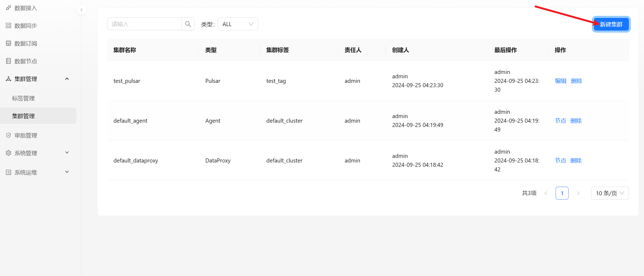This screenshot has width=644, height=276.
Task: Click 编辑 for test_pulsar cluster
Action: click(x=560, y=81)
